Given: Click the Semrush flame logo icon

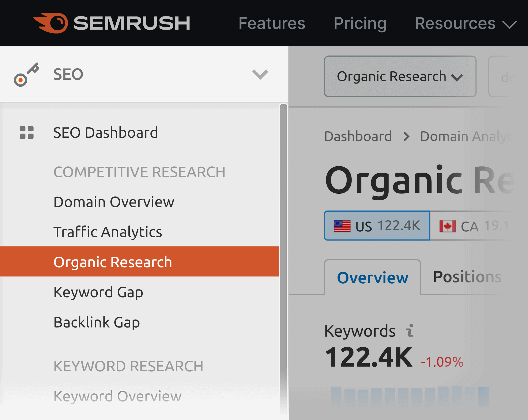Looking at the screenshot, I should pyautogui.click(x=51, y=23).
